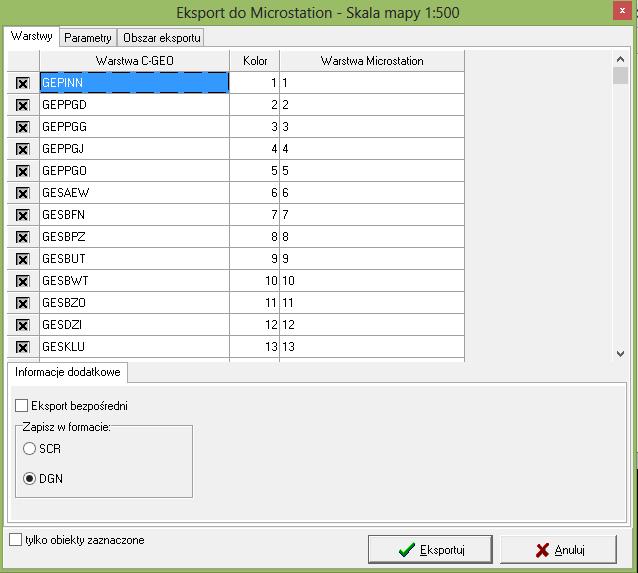Close the Eksport do Microstation dialog

click(x=622, y=11)
